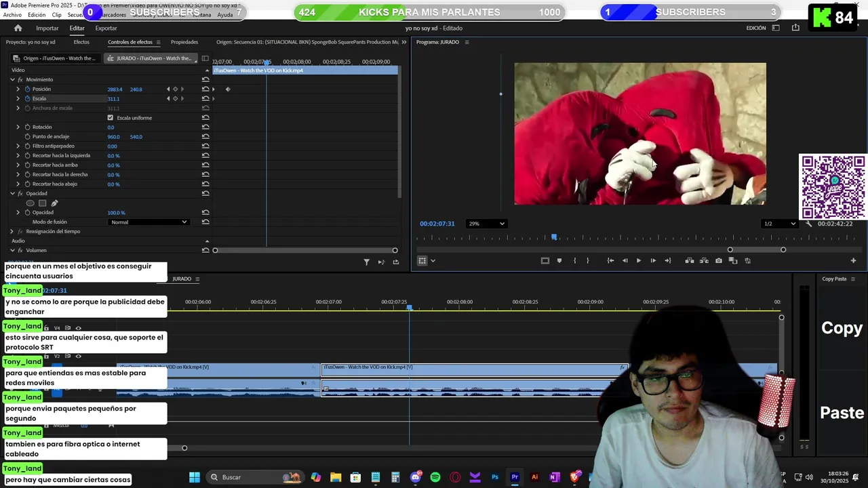Go to previous Escala keyframe
This screenshot has height=488, width=868.
point(168,98)
